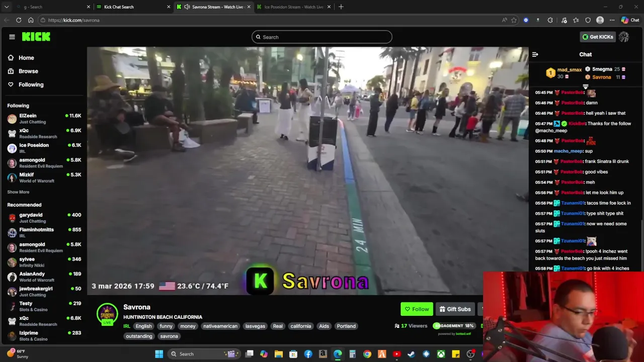Open Testy Slots & Casino channel

[x=44, y=306]
